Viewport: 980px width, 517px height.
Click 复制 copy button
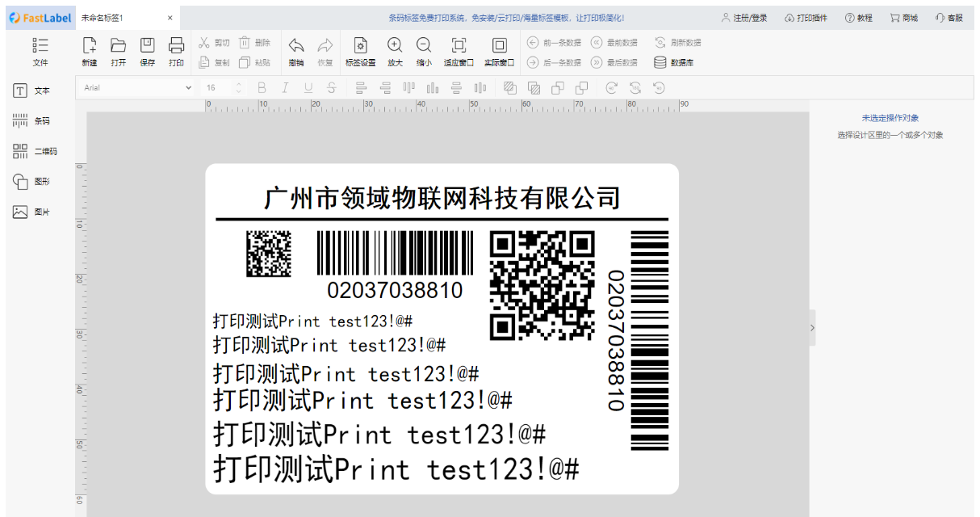[x=214, y=62]
